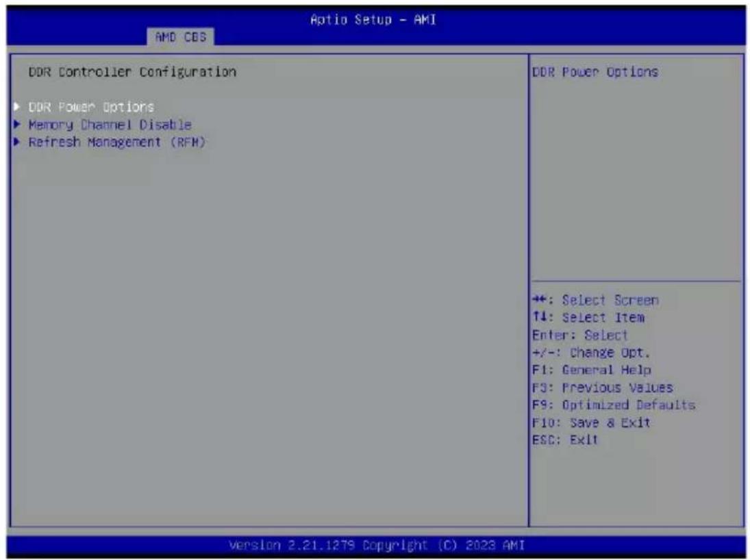Open Refresh Management (RFM) submenu
750x560 pixels.
117,142
